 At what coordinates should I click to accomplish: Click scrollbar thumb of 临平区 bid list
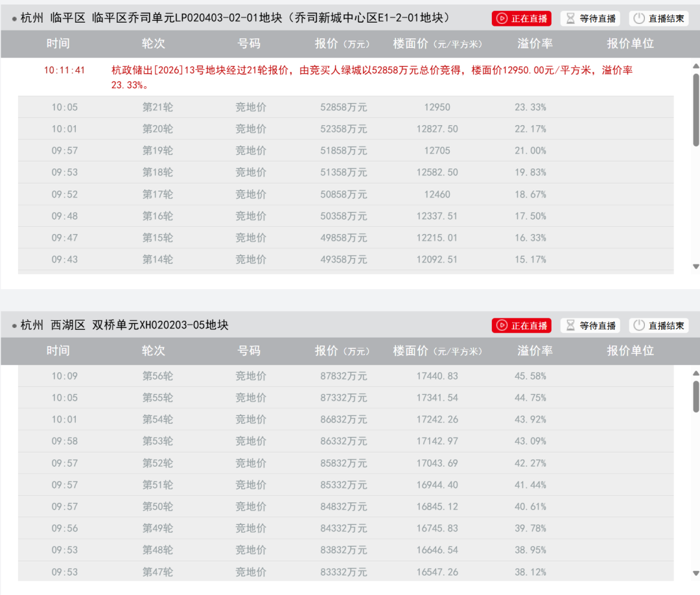(696, 110)
